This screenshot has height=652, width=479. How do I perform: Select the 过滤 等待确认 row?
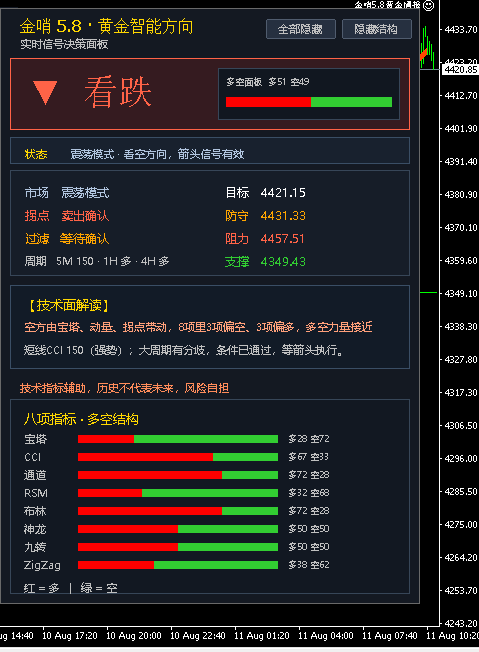(67, 239)
